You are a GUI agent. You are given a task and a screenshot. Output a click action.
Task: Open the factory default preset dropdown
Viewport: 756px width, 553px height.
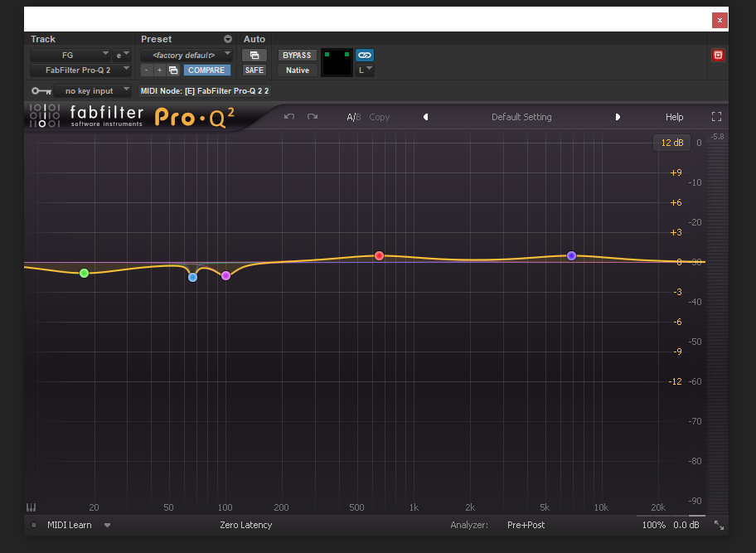(x=186, y=55)
